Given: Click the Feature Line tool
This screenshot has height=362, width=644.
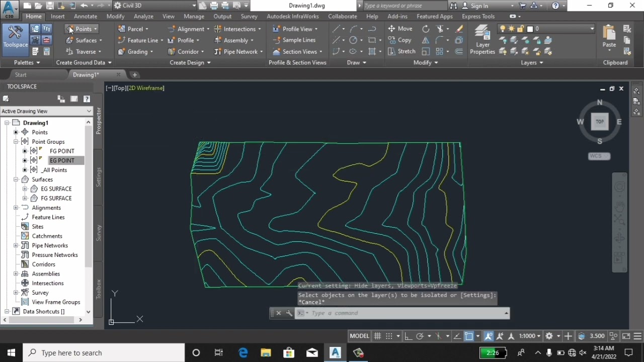Looking at the screenshot, I should pos(140,40).
